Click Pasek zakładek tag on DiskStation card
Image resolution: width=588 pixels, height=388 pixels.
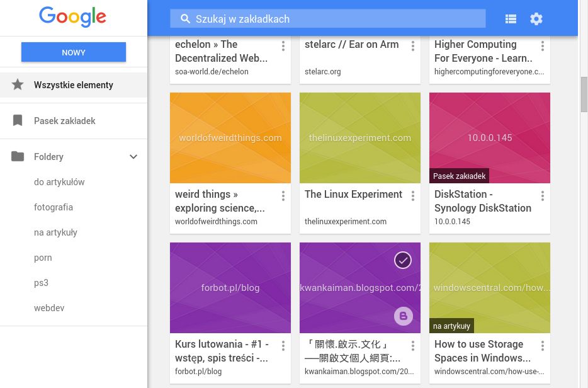(x=459, y=176)
